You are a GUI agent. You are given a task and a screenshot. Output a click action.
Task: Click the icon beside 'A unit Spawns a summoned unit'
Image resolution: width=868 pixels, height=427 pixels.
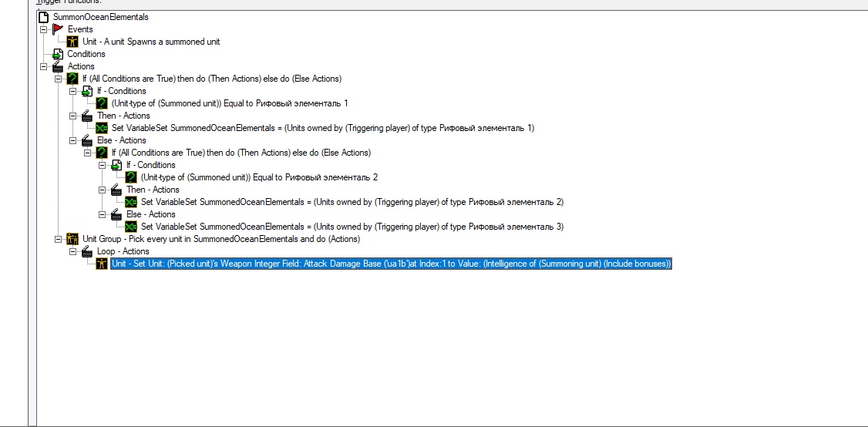point(72,42)
